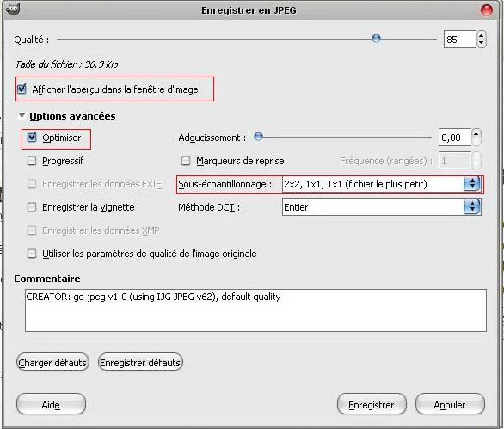Click the Charger défauts button
The image size is (504, 429).
pyautogui.click(x=52, y=363)
